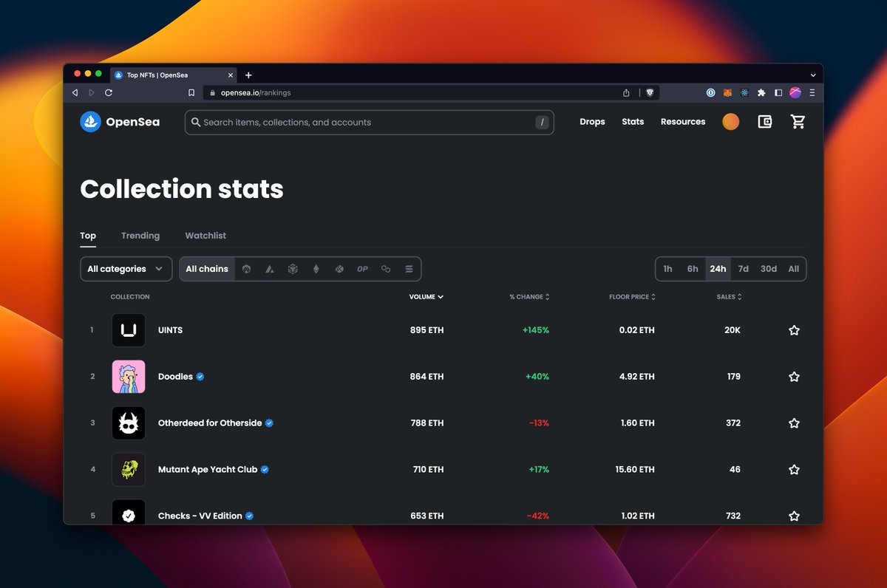The image size is (887, 588).
Task: Filter by the Solana chain icon
Action: tap(409, 269)
